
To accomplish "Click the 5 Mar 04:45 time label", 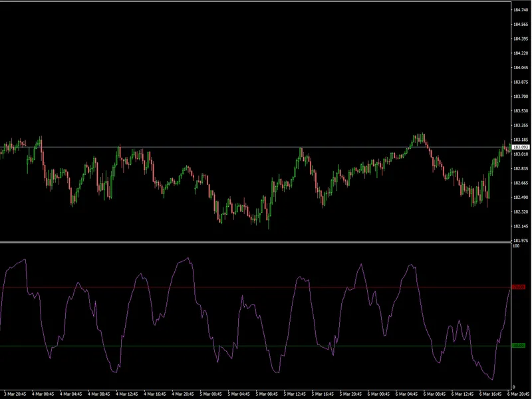I will [x=239, y=394].
